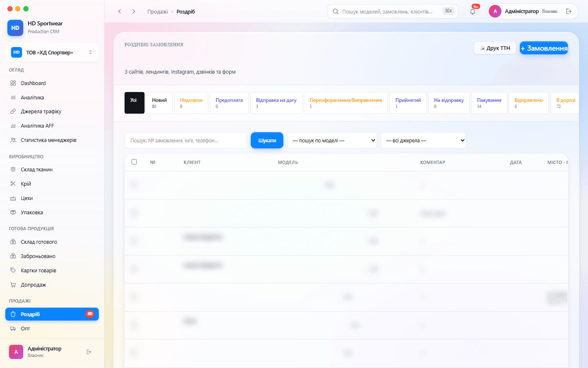
Task: Expand the ТОВ «ХД Спортвер» company switcher
Action: [x=52, y=52]
